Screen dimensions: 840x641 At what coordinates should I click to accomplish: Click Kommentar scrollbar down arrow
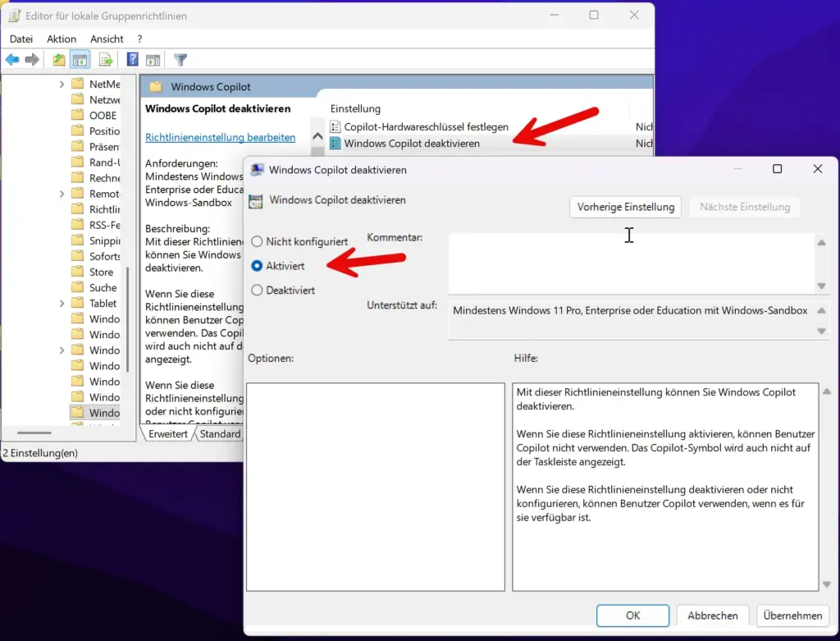pos(821,286)
